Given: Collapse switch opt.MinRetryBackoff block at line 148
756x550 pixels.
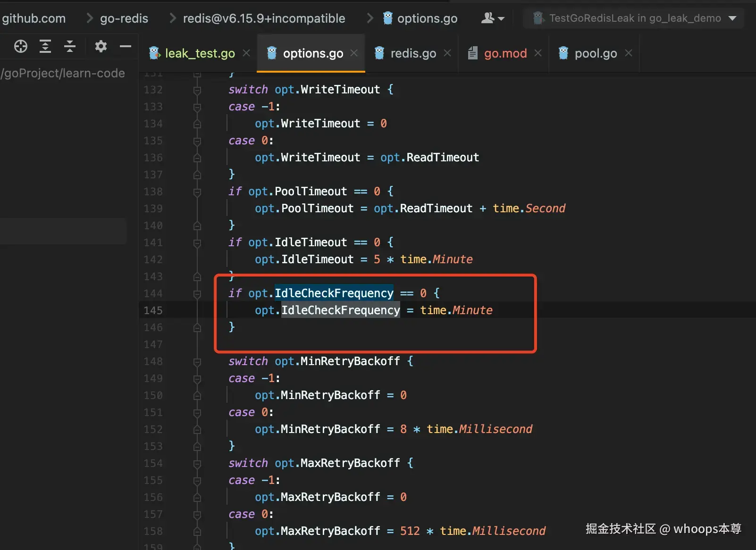Looking at the screenshot, I should pyautogui.click(x=197, y=362).
